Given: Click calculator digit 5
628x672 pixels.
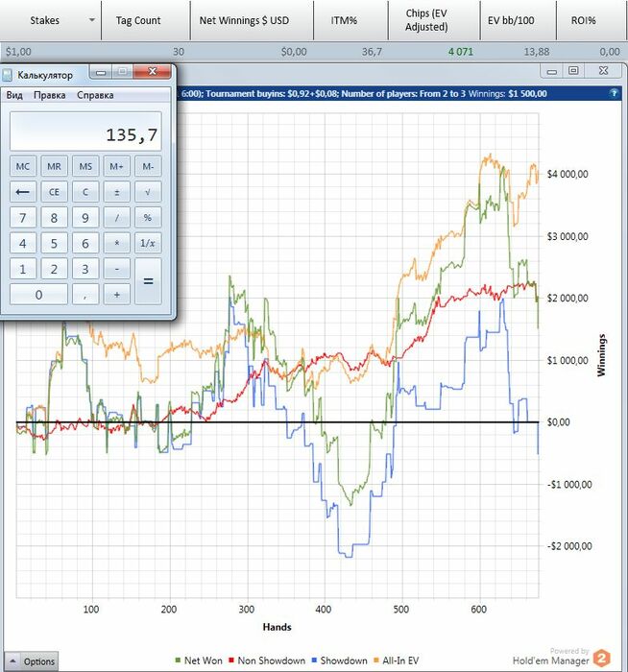Looking at the screenshot, I should [54, 243].
